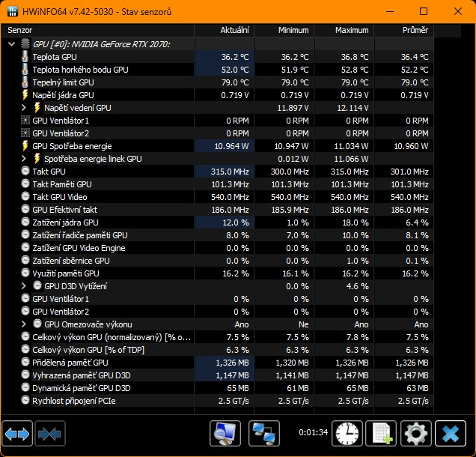Image resolution: width=476 pixels, height=457 pixels.
Task: Maximize the HWiNFO64 window
Action: [x=424, y=11]
